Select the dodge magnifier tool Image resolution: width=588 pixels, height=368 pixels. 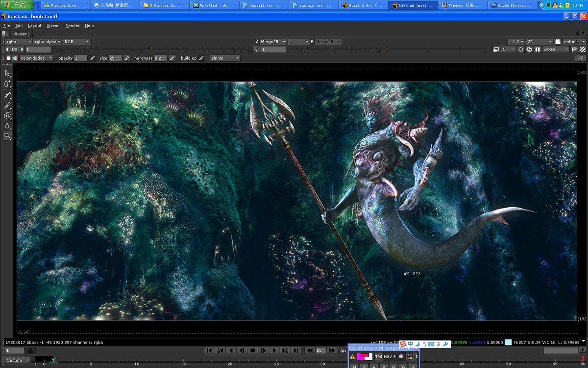coord(7,136)
